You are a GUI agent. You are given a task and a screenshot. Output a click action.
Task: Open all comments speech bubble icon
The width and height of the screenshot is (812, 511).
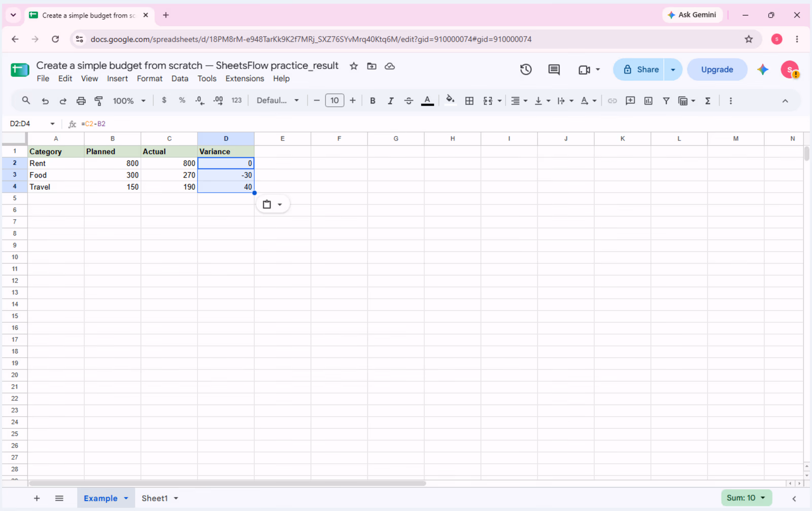point(554,70)
